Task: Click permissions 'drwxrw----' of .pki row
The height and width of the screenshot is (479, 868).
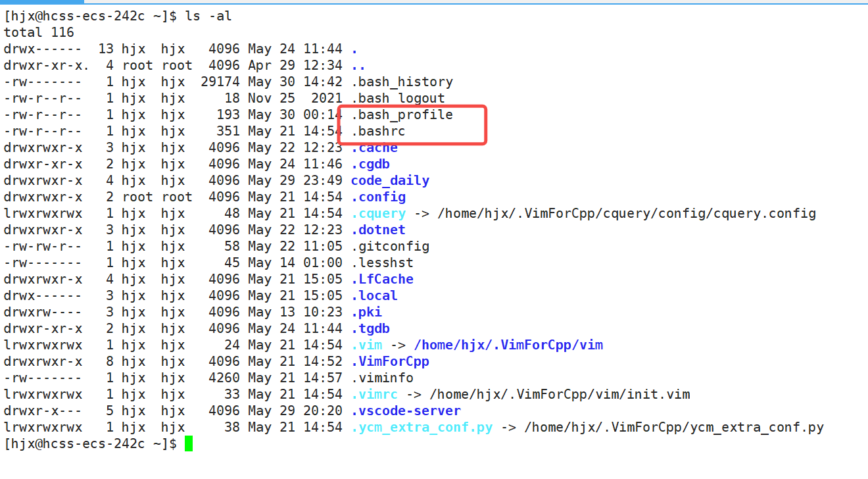Action: coord(43,313)
